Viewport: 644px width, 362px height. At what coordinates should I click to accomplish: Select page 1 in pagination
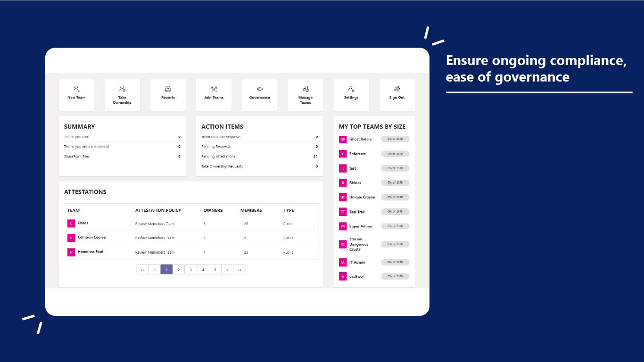[166, 270]
